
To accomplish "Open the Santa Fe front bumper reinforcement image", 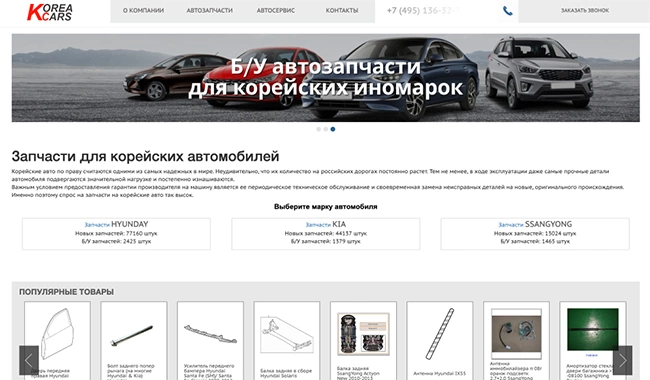I will coord(210,334).
